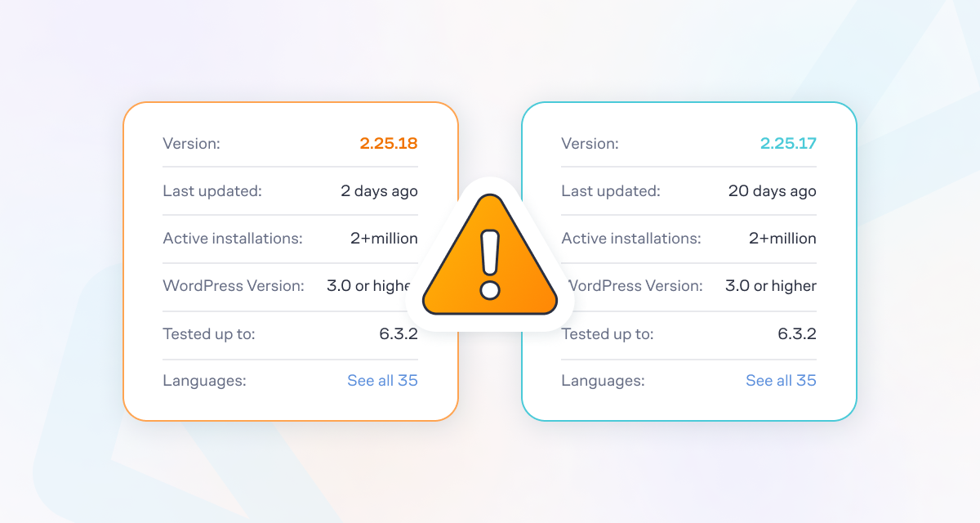Screen dimensions: 980x523
Task: Click 2+million value in the teal card
Action: (x=782, y=239)
